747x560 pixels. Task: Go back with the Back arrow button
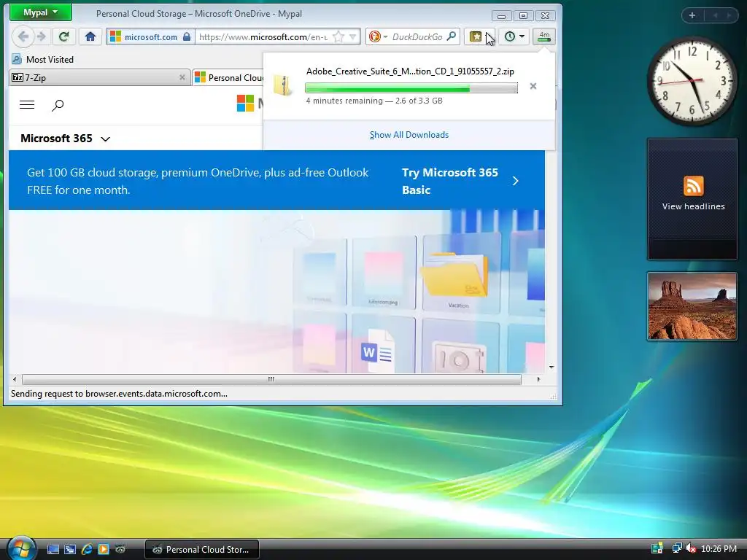coord(23,36)
